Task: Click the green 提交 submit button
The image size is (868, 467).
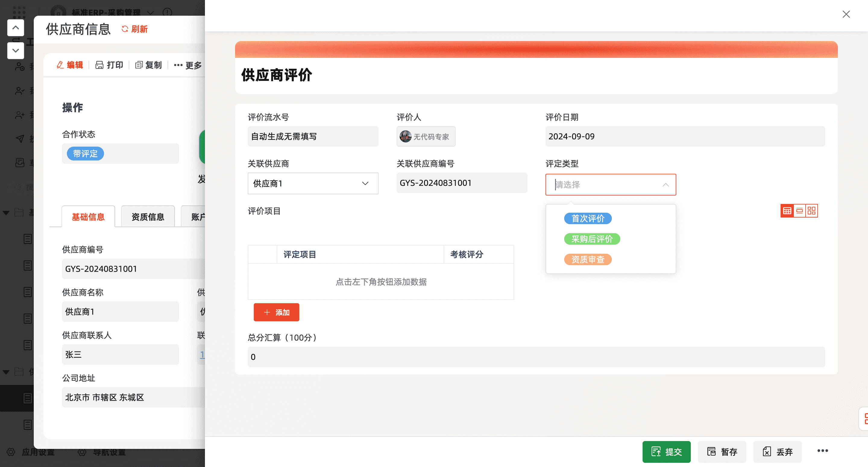Action: click(x=666, y=452)
